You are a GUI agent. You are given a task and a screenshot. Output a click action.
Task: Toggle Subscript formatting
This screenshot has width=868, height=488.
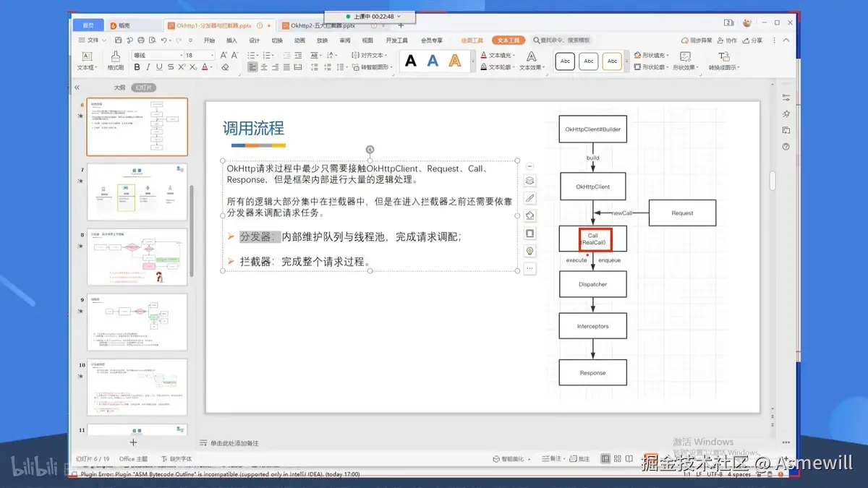192,67
